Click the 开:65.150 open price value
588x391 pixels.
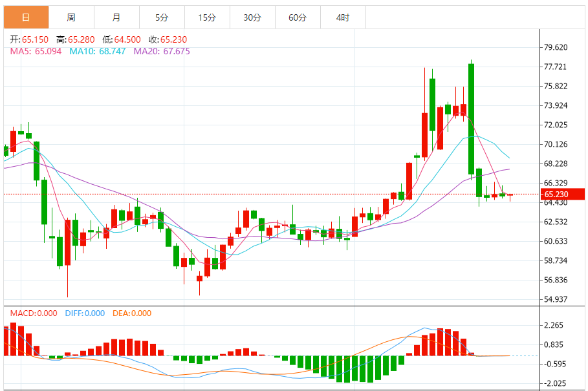click(29, 39)
